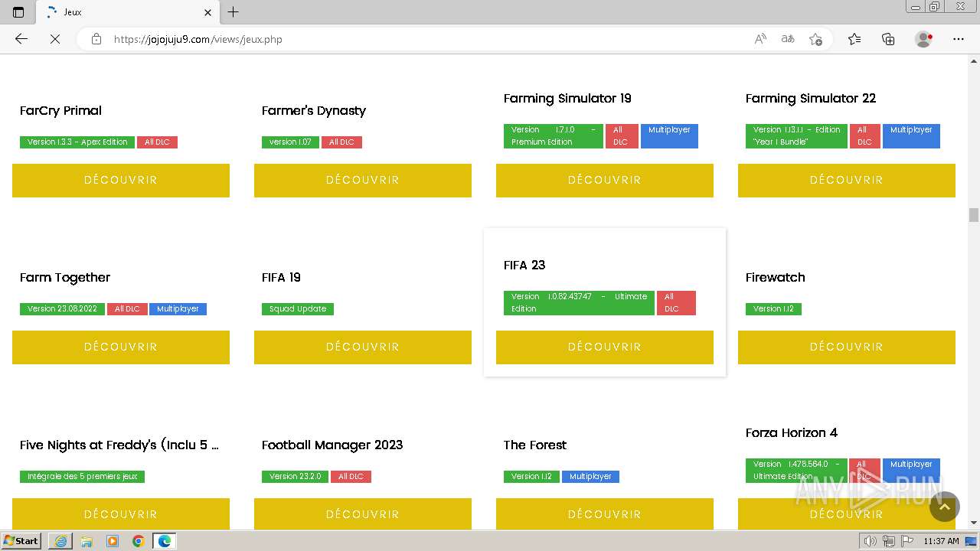Screen dimensions: 980x551
Task: Click Farm Together Multiplayer tag
Action: (x=178, y=309)
